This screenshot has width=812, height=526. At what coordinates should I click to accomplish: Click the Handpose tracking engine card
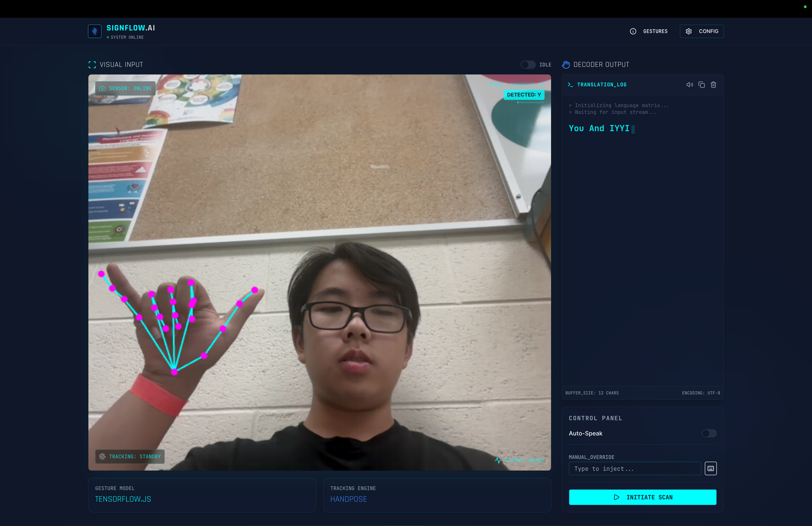pyautogui.click(x=437, y=495)
